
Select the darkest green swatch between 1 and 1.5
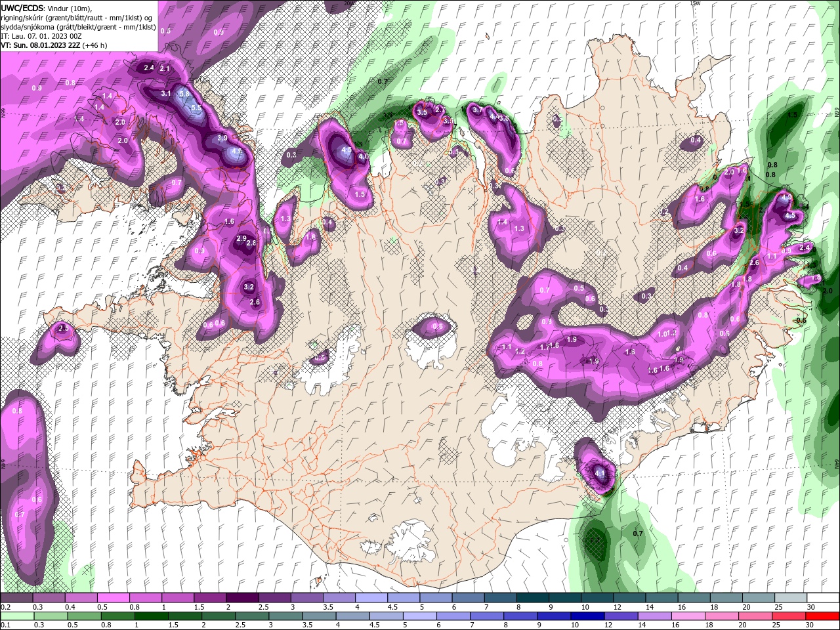[152, 616]
